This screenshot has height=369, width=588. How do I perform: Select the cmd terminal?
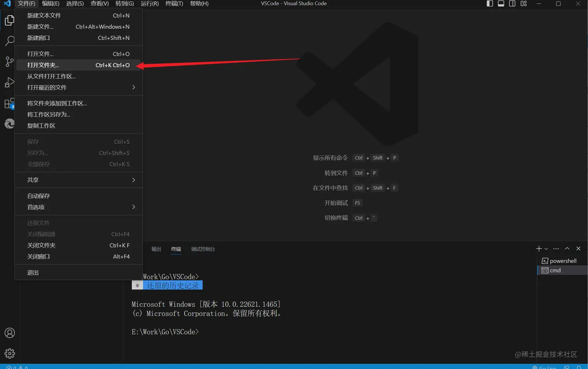562,270
